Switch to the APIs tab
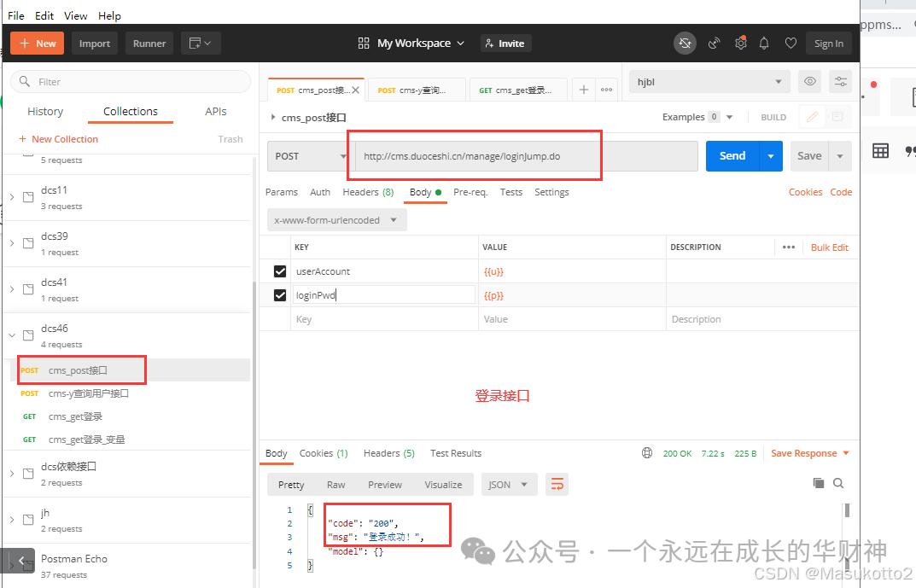Screen dimensions: 916x588 216,111
